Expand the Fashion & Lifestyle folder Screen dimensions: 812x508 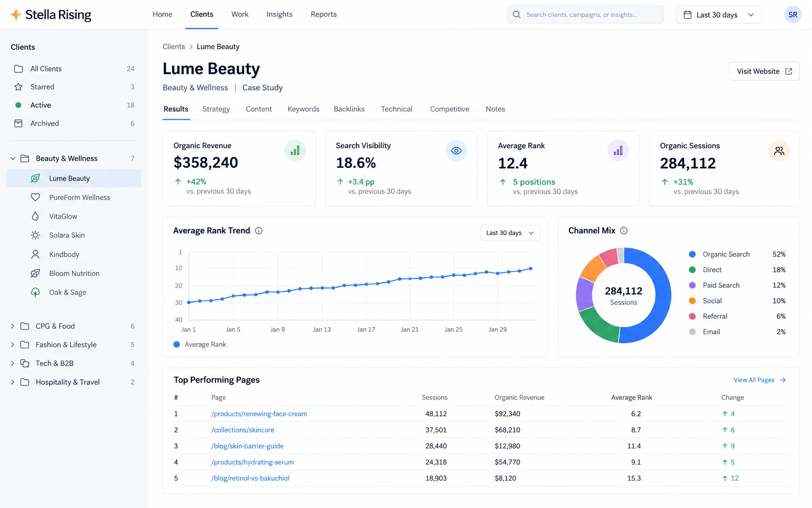click(x=13, y=345)
